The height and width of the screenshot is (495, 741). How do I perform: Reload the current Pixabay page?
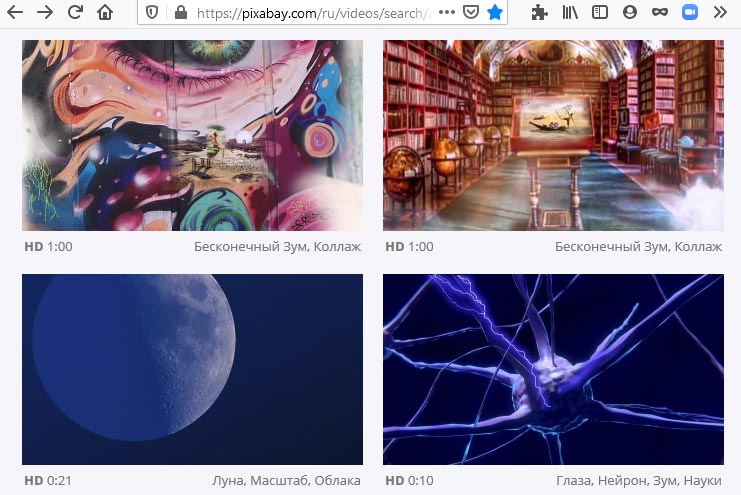[x=75, y=12]
